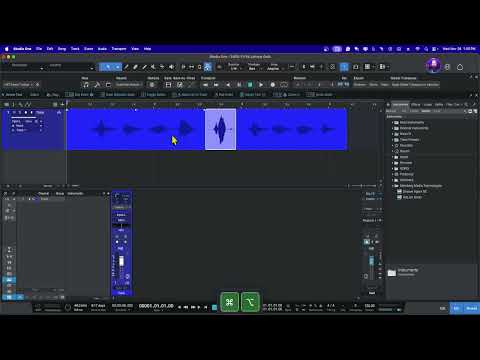Viewport: 480px width, 360px height.
Task: Open the View menu
Action: click(x=135, y=49)
